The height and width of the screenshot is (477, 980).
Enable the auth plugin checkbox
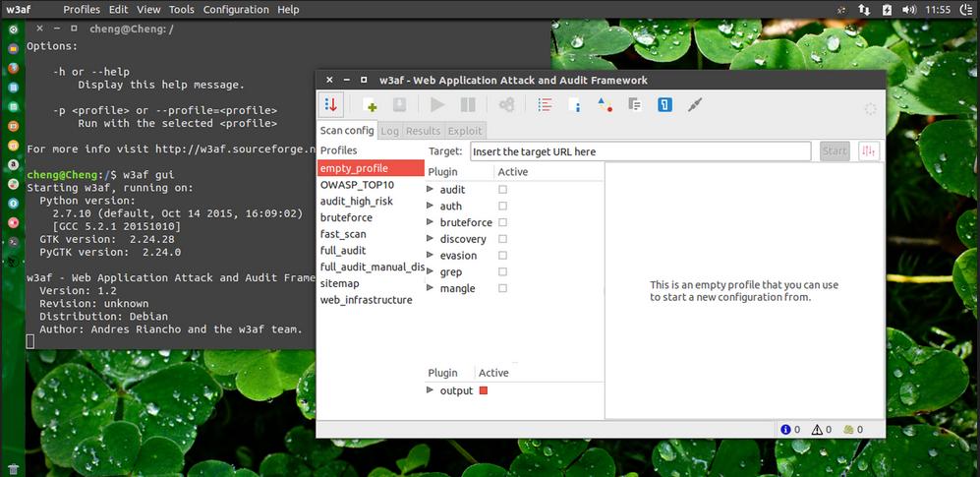point(502,206)
